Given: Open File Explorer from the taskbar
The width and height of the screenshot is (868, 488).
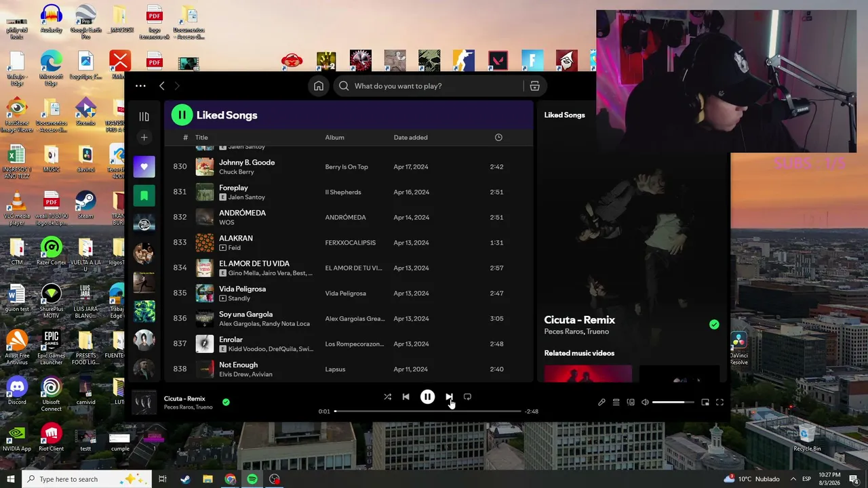Looking at the screenshot, I should pyautogui.click(x=208, y=479).
